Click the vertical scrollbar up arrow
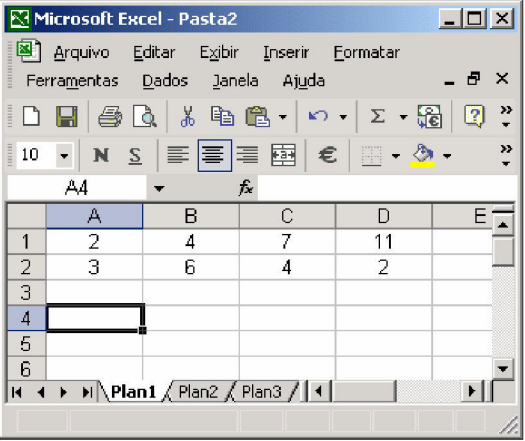Screen dimensions: 525x441 pos(503,224)
